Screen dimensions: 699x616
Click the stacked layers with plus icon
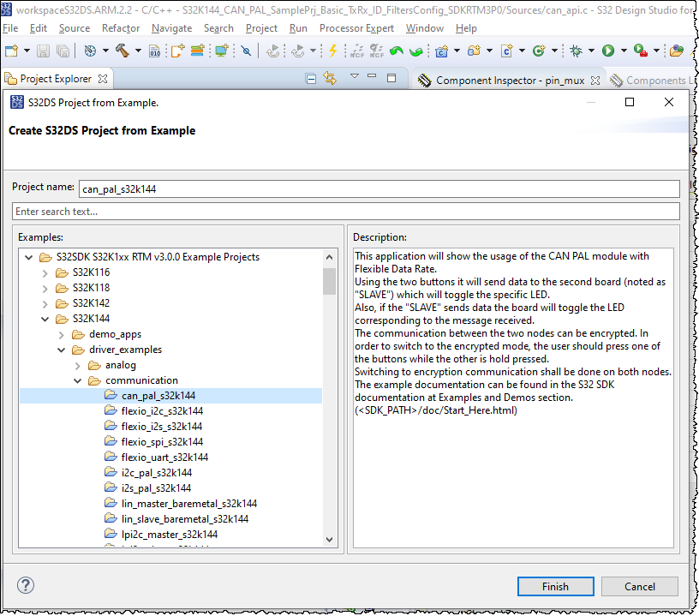(x=197, y=51)
